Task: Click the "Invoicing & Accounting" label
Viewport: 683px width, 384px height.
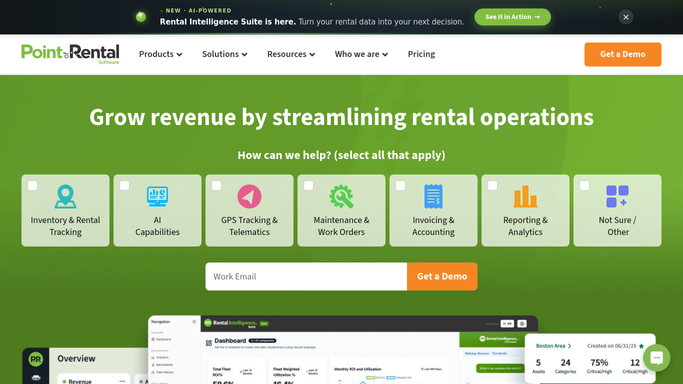Action: point(433,226)
